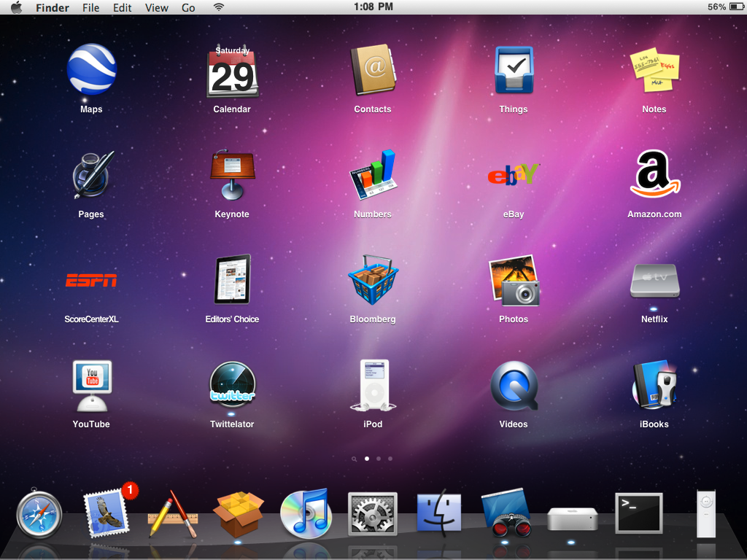Open the Contacts address book icon
The width and height of the screenshot is (747, 560).
pos(373,69)
